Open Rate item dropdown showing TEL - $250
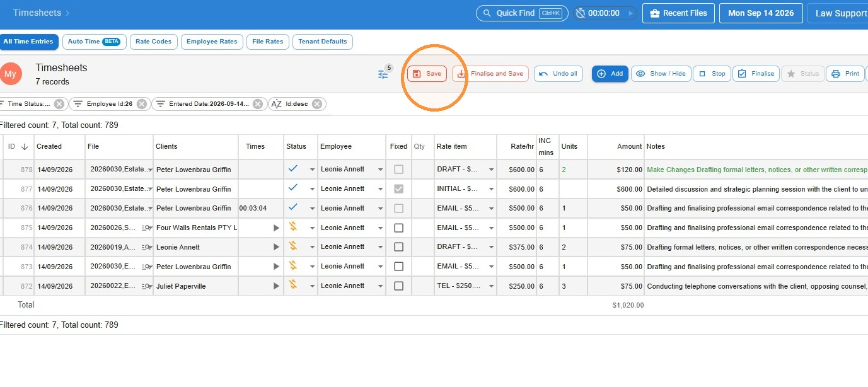The width and height of the screenshot is (868, 387). (491, 286)
